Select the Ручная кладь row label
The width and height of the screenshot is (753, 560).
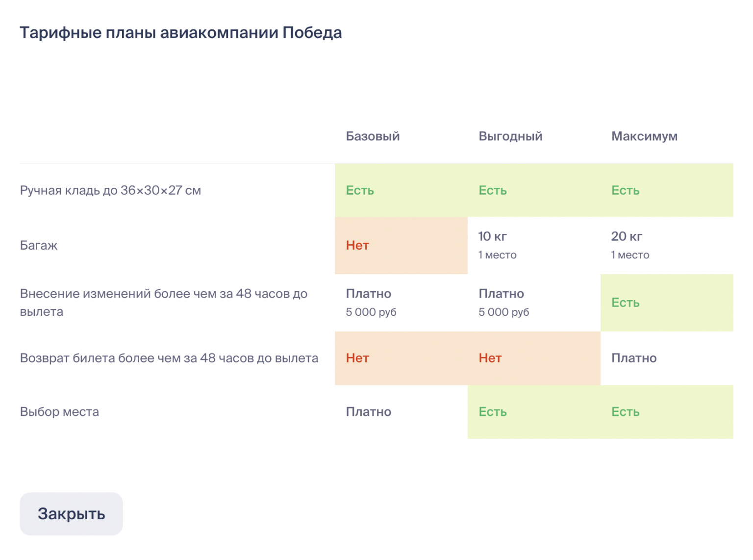point(110,190)
